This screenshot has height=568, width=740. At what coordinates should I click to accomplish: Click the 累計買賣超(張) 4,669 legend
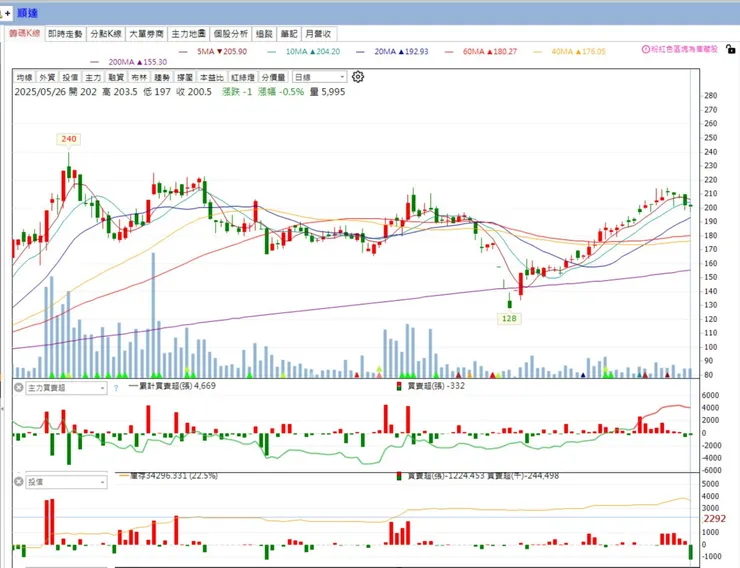click(x=172, y=385)
